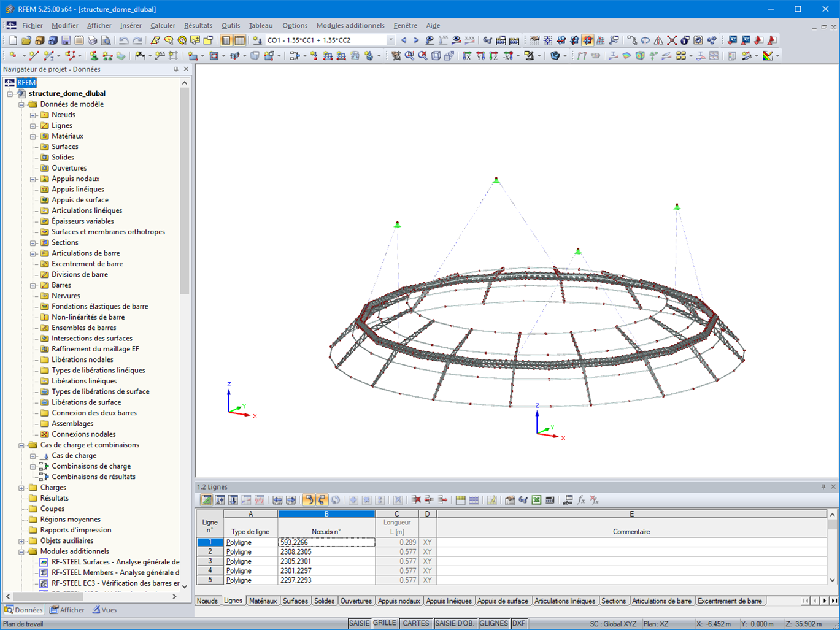Viewport: 840px width, 630px height.
Task: Open the Calculer menu
Action: (161, 25)
